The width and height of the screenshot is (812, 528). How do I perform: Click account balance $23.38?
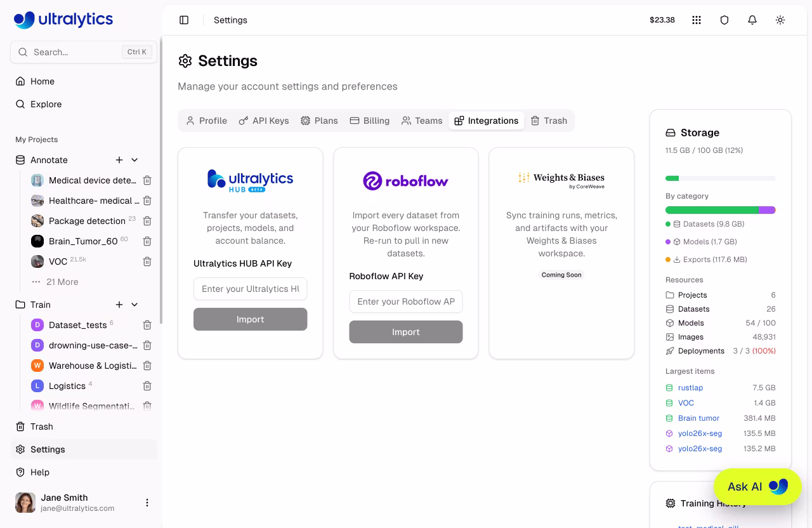662,20
